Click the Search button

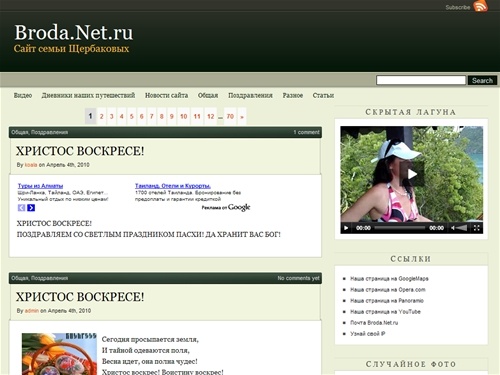tap(482, 80)
